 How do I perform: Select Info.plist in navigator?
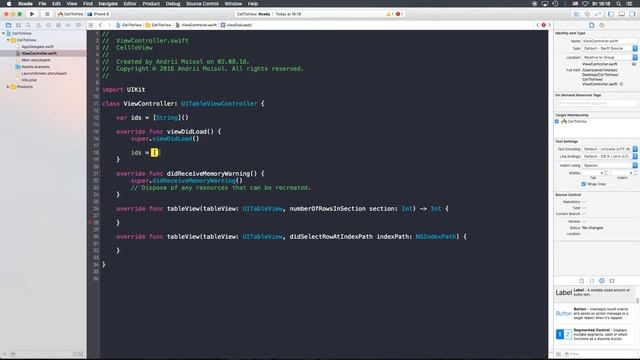(29, 80)
